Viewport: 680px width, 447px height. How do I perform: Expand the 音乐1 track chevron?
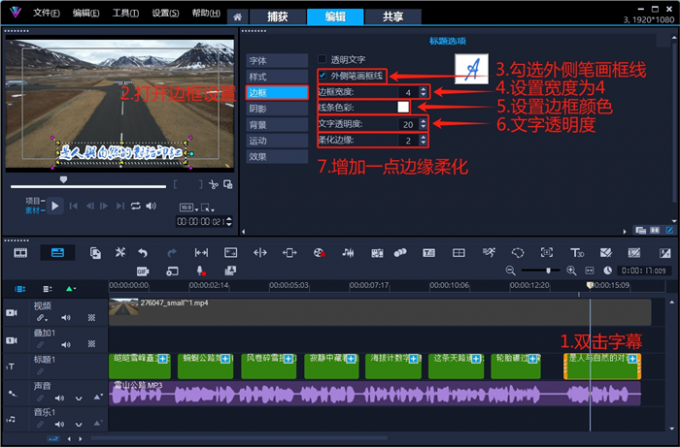point(78,424)
